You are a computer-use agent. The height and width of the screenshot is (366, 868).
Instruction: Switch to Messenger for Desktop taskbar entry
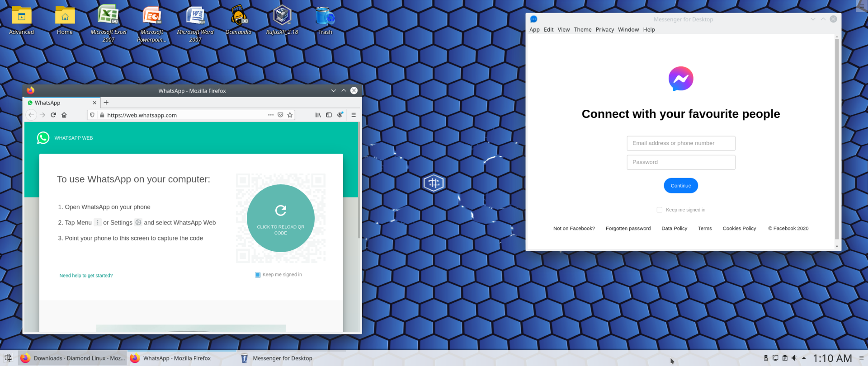point(291,358)
